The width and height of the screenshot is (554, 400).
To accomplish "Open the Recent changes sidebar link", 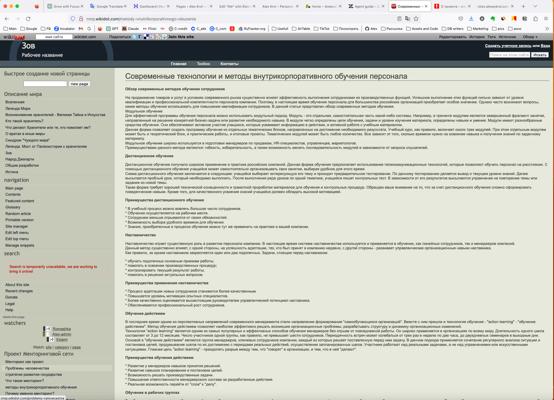I will [19, 291].
